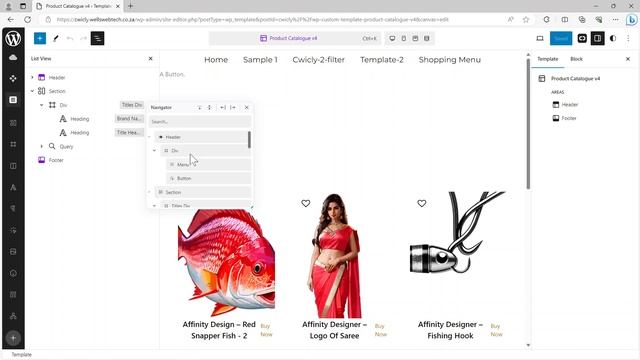Screen dimensions: 640x360
Task: Click the undo arrow
Action: click(x=70, y=38)
